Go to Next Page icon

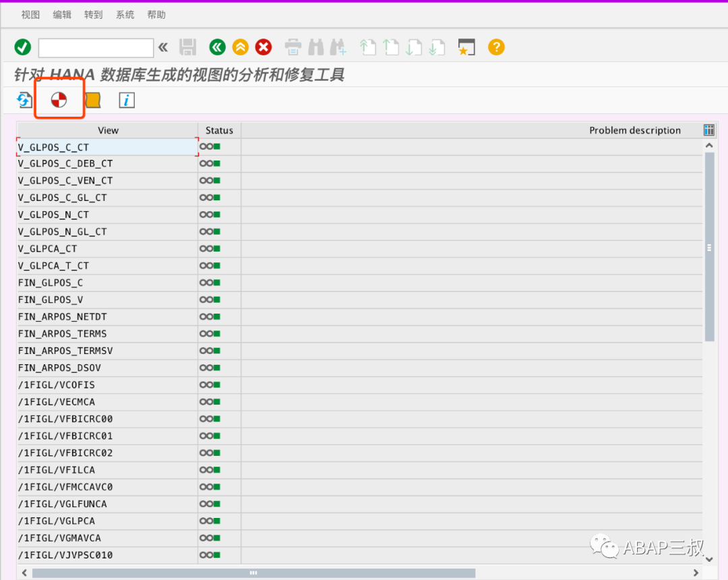tap(413, 47)
